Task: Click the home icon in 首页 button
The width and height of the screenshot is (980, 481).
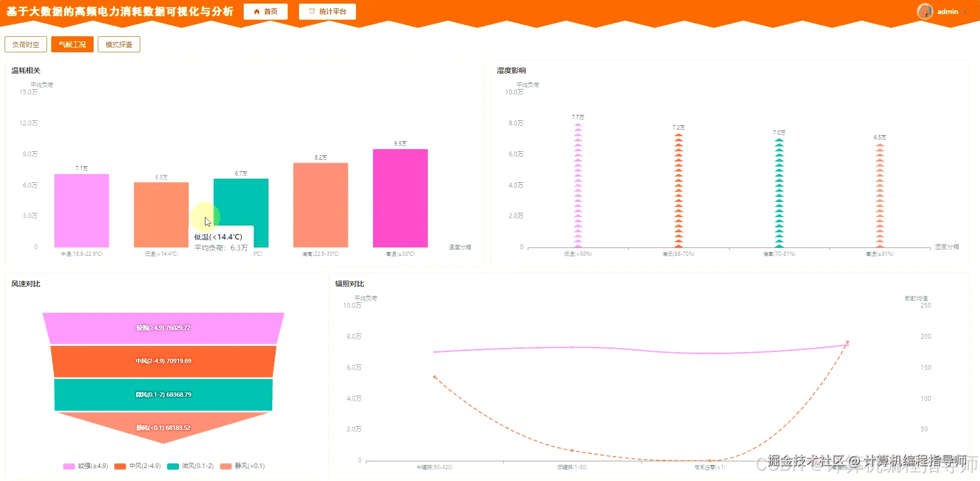Action: pos(257,11)
